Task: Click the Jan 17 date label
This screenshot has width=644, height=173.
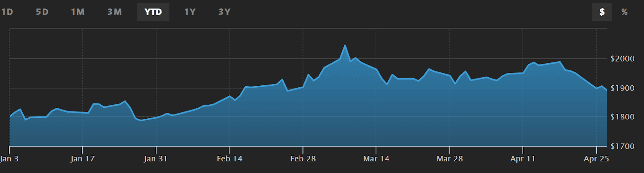Action: tap(83, 159)
